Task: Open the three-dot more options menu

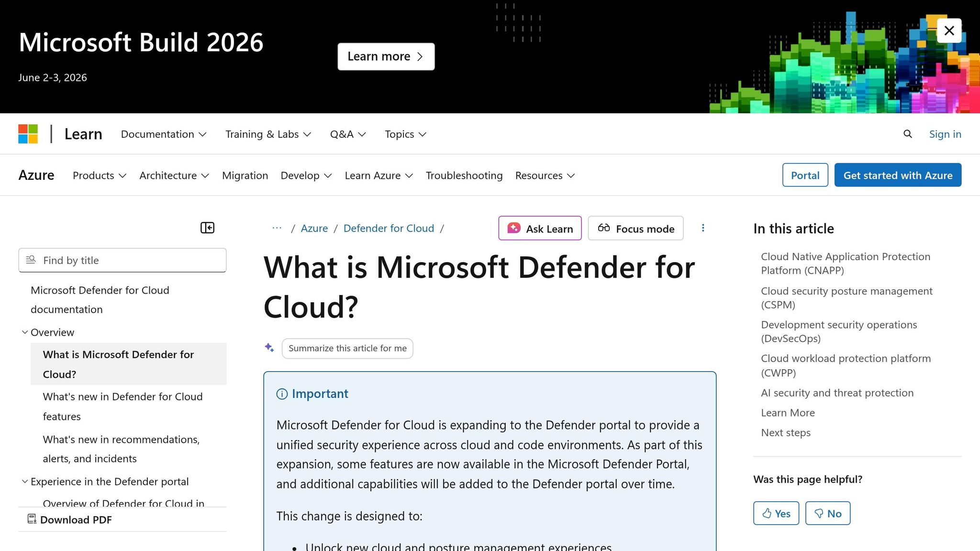Action: (703, 228)
